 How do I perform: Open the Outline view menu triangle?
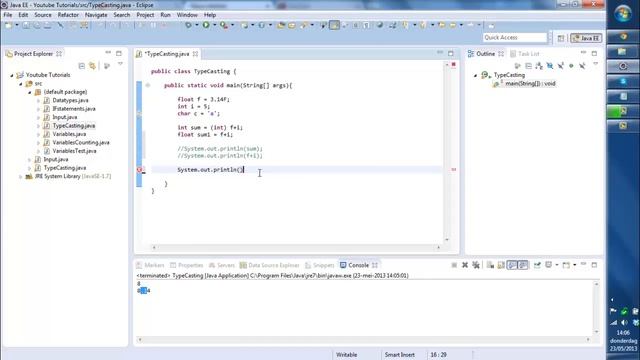[x=596, y=64]
